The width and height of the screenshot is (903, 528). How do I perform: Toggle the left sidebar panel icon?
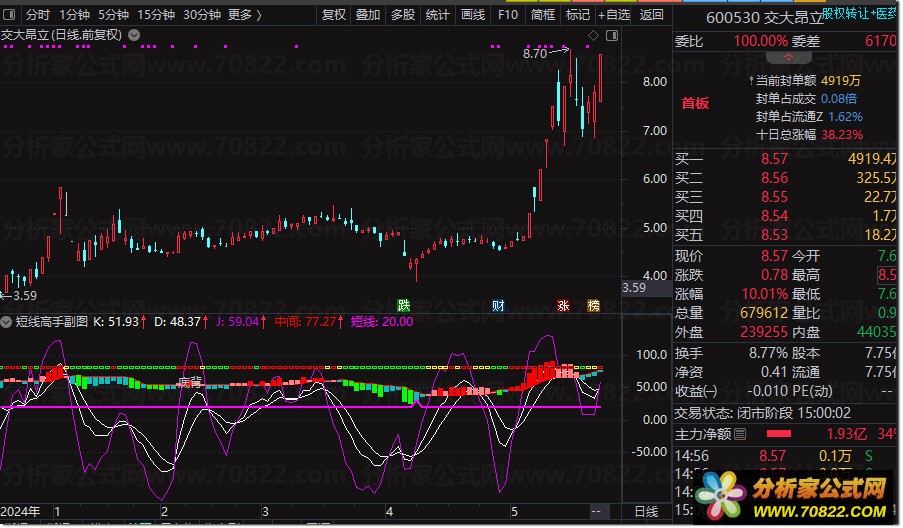(x=9, y=14)
